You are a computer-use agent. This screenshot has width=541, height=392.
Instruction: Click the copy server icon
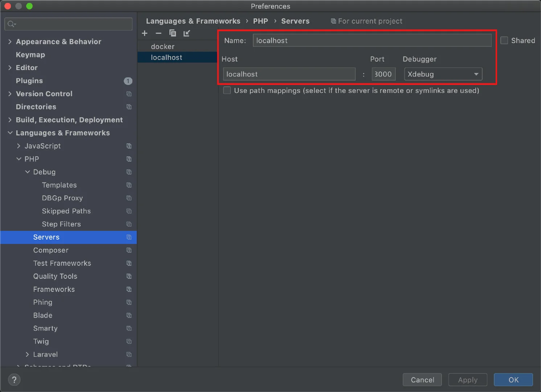click(173, 33)
